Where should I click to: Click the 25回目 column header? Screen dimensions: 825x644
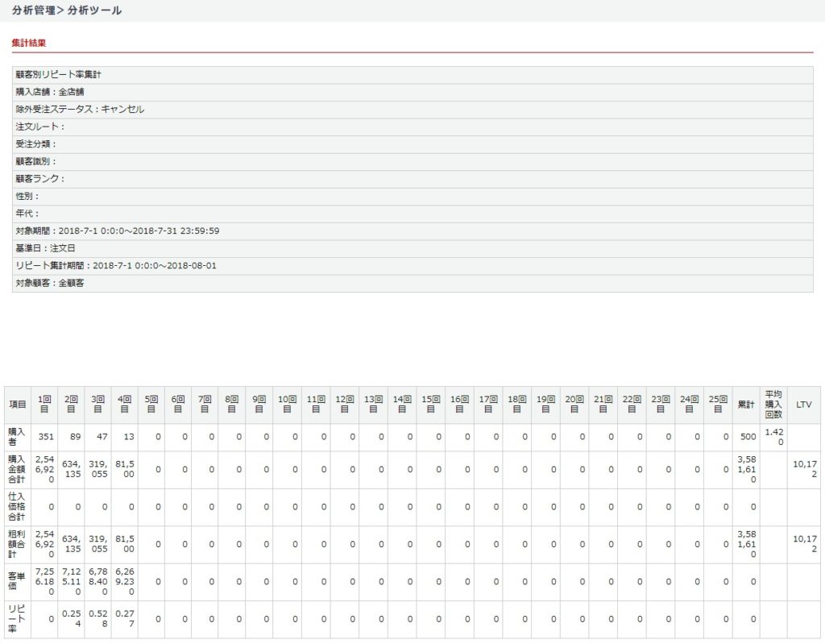point(718,405)
